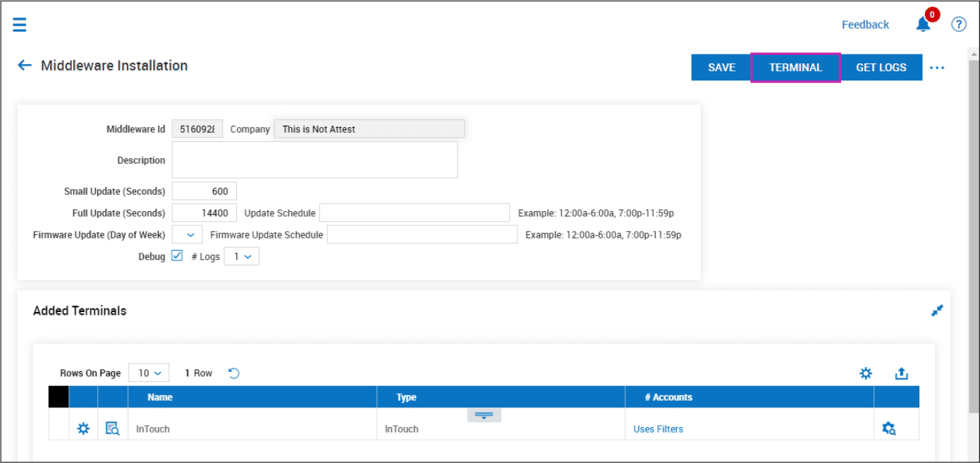Open InTouch row settings gear
Image resolution: width=980 pixels, height=463 pixels.
(83, 428)
